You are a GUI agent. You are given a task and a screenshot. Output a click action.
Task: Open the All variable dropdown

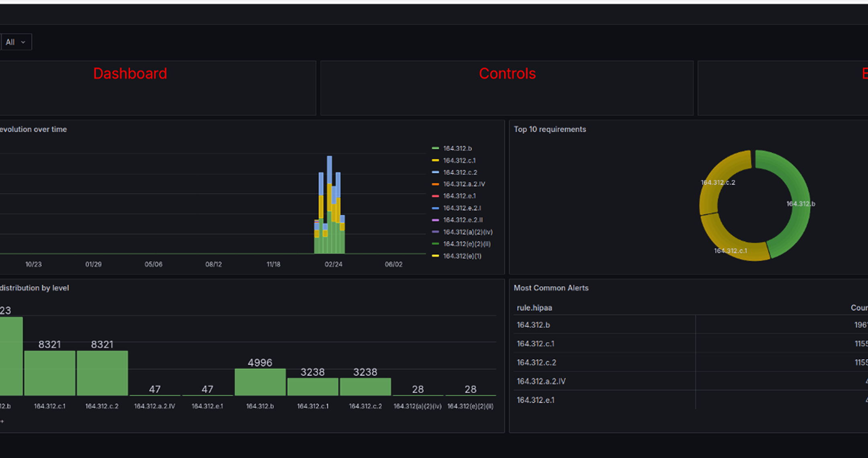tap(16, 42)
